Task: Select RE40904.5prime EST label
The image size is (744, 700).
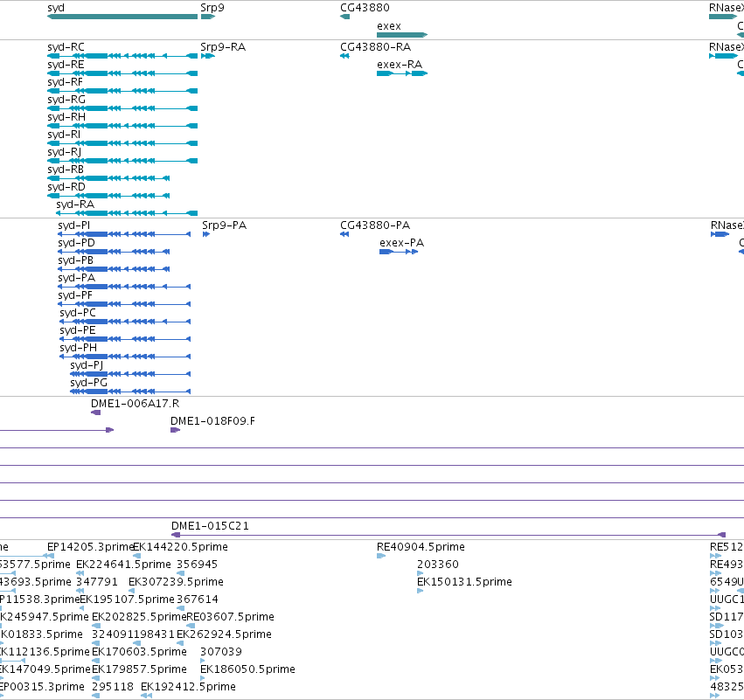Action: [421, 547]
